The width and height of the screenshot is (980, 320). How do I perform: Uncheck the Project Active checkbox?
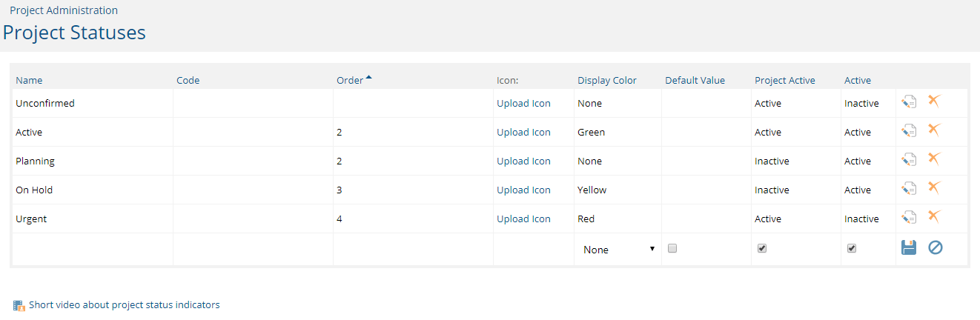click(x=762, y=249)
